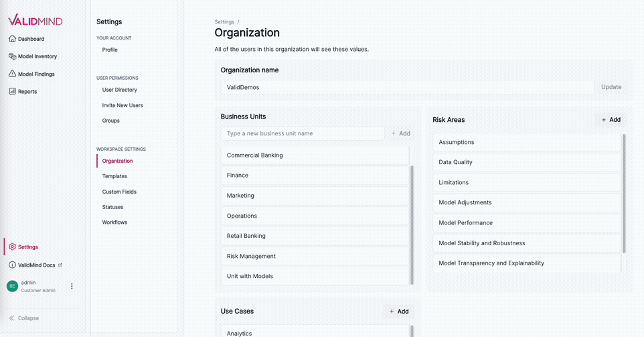Open the Reports chart icon
The image size is (644, 337).
12,91
